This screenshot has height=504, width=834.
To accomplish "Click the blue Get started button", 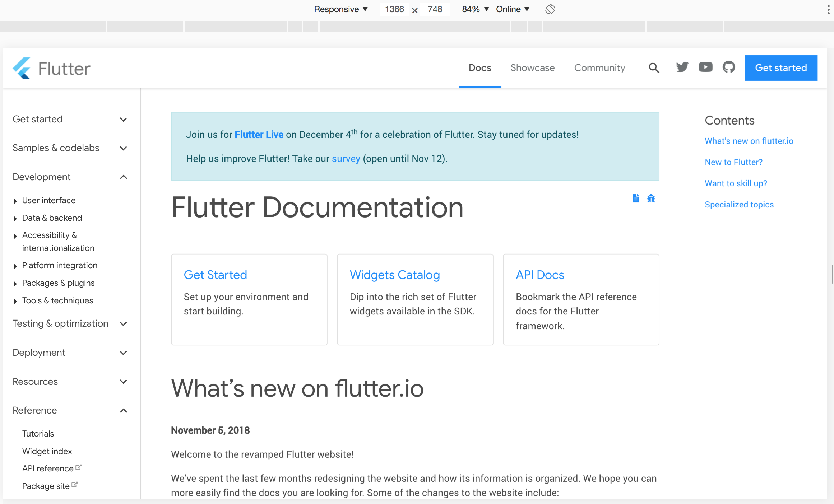I will pyautogui.click(x=781, y=68).
